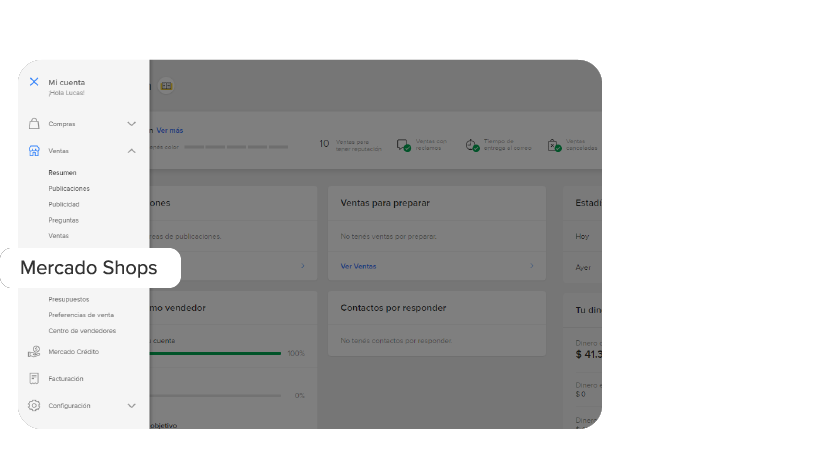Click the Hoy statistics row
Viewport: 818px width, 450px height.
pyautogui.click(x=582, y=236)
